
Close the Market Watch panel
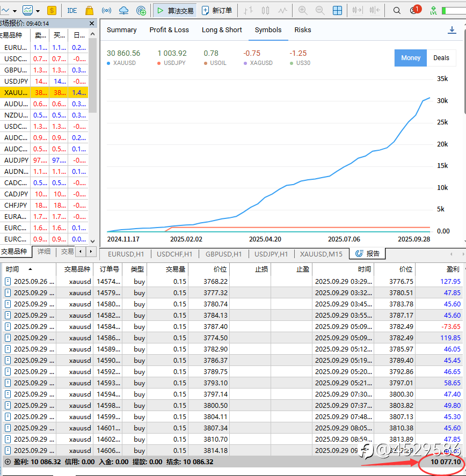click(x=92, y=24)
